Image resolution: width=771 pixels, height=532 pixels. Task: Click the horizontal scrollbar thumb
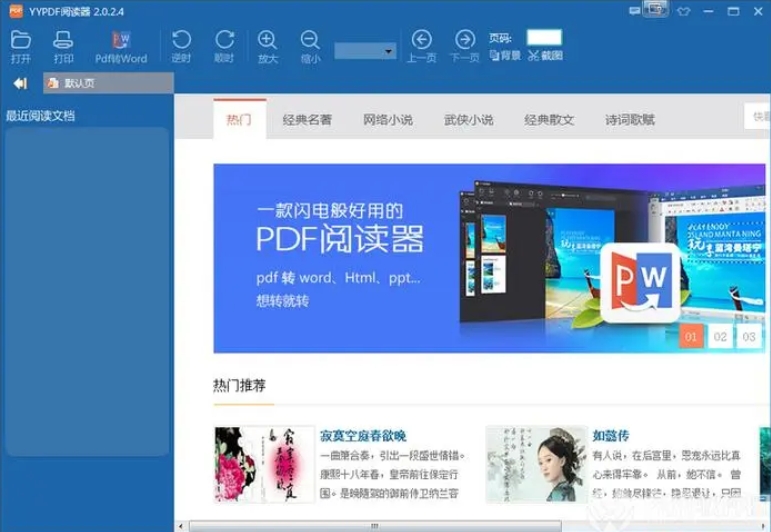pyautogui.click(x=375, y=527)
